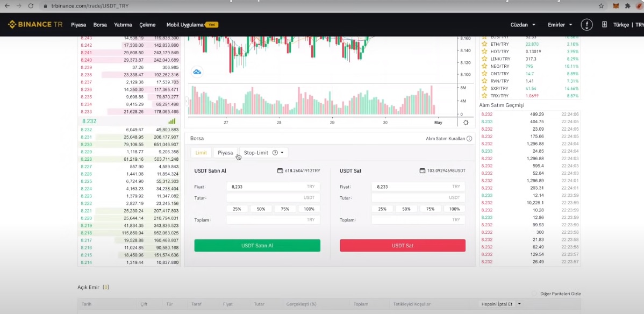Select the Limit order tab

click(x=201, y=153)
